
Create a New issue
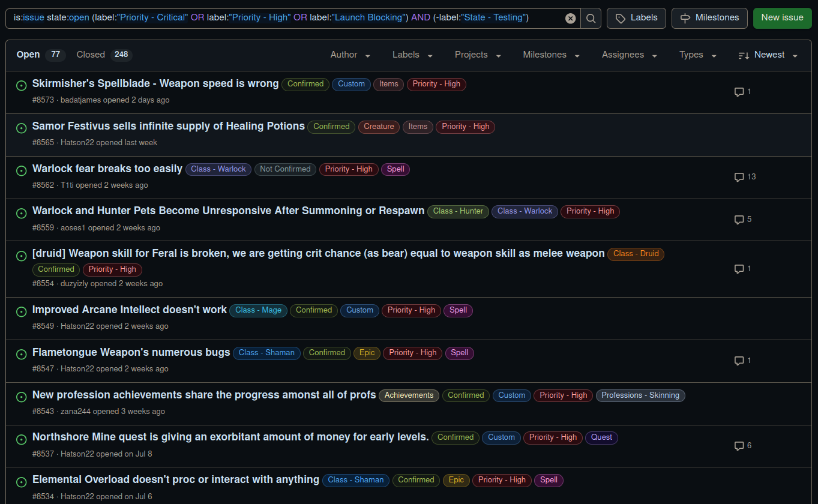click(782, 18)
